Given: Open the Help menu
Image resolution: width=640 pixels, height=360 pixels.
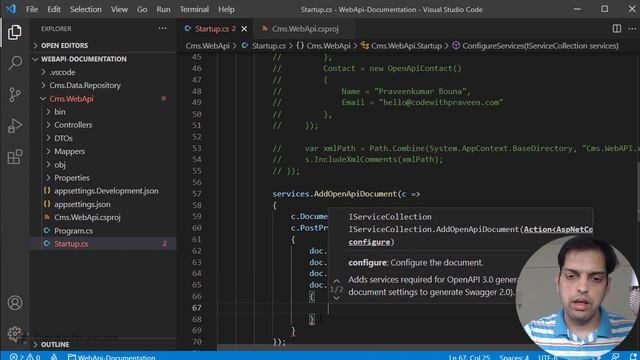Looking at the screenshot, I should pyautogui.click(x=226, y=9).
